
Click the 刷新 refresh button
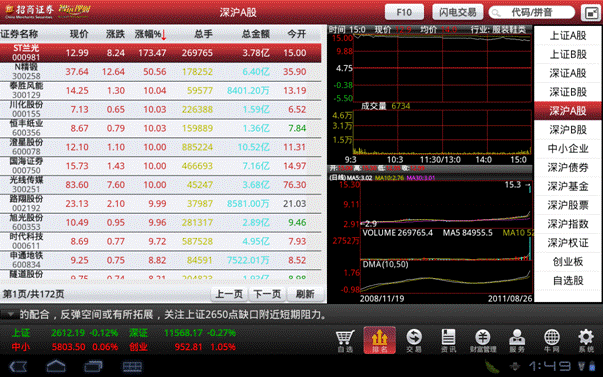tap(305, 294)
